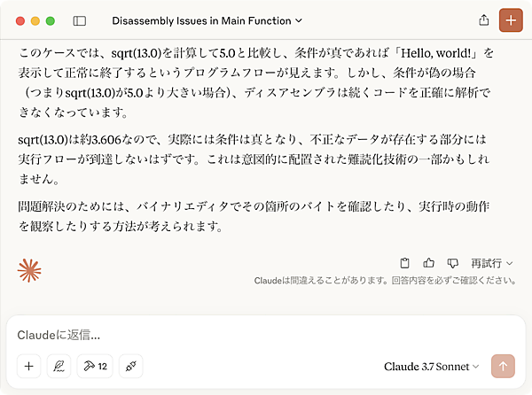Toggle the sidebar panel open
Viewport: 532px width, 395px height.
80,20
